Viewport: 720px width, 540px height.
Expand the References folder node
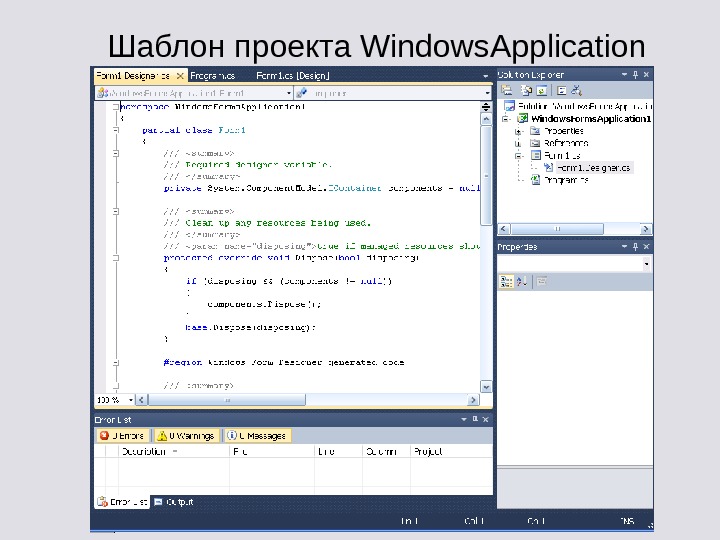[x=518, y=143]
